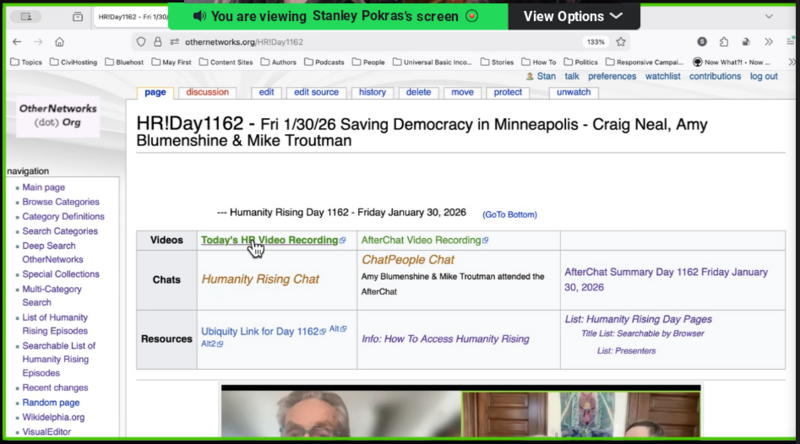Open the browser home page icon
This screenshot has width=800, height=444.
click(60, 42)
